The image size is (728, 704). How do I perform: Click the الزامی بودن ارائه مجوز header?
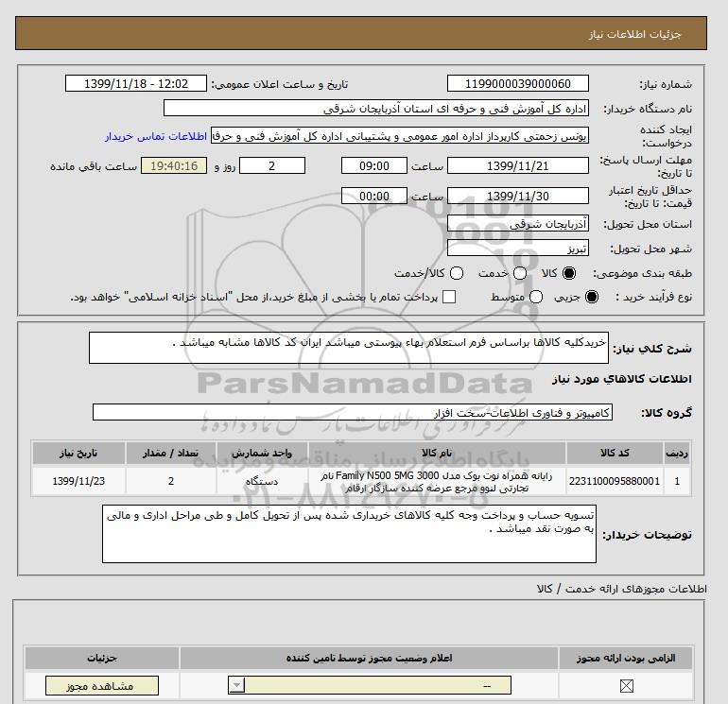click(x=626, y=658)
